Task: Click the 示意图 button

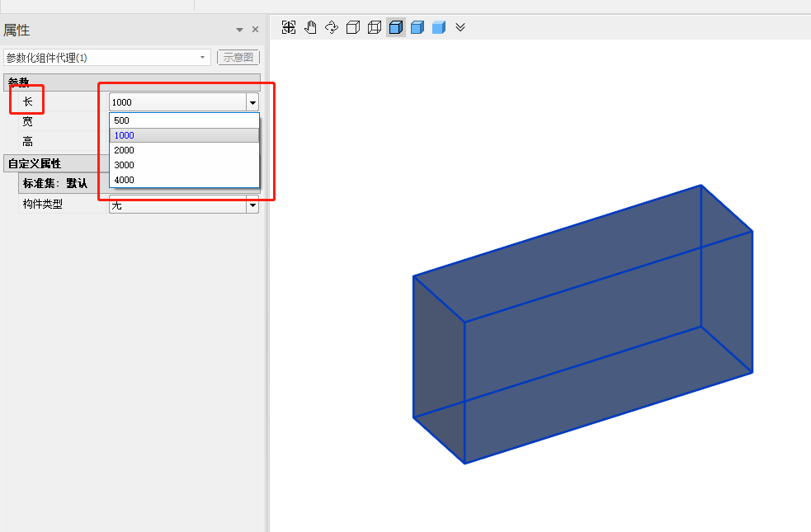Action: (238, 58)
